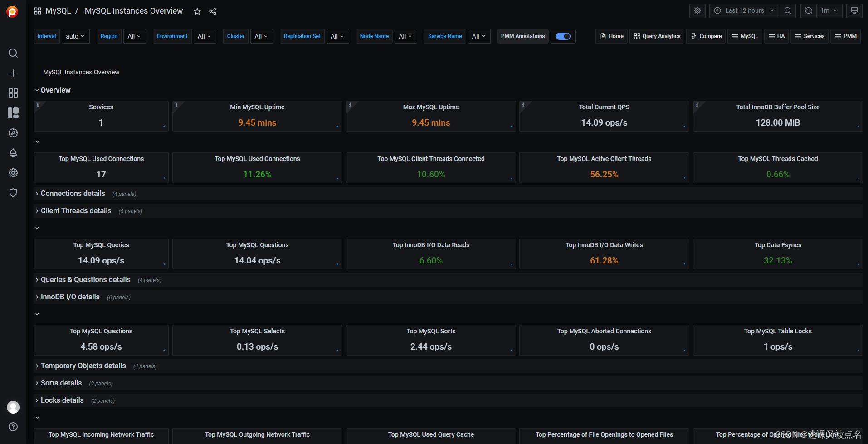The width and height of the screenshot is (868, 444).
Task: Open the Explore compass icon
Action: click(x=13, y=133)
